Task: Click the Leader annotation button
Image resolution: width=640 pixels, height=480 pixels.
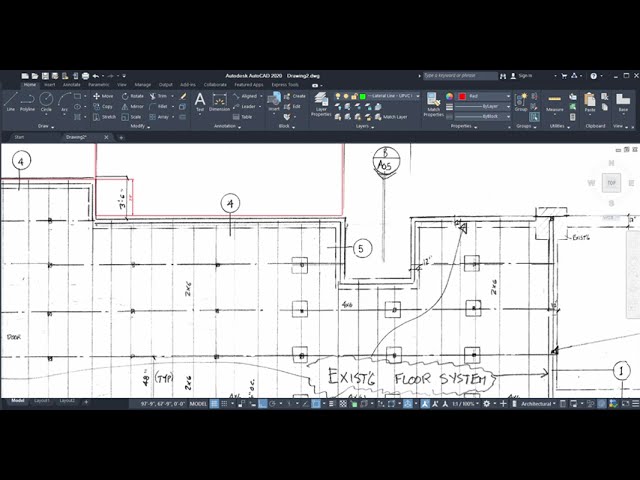Action: (x=244, y=107)
